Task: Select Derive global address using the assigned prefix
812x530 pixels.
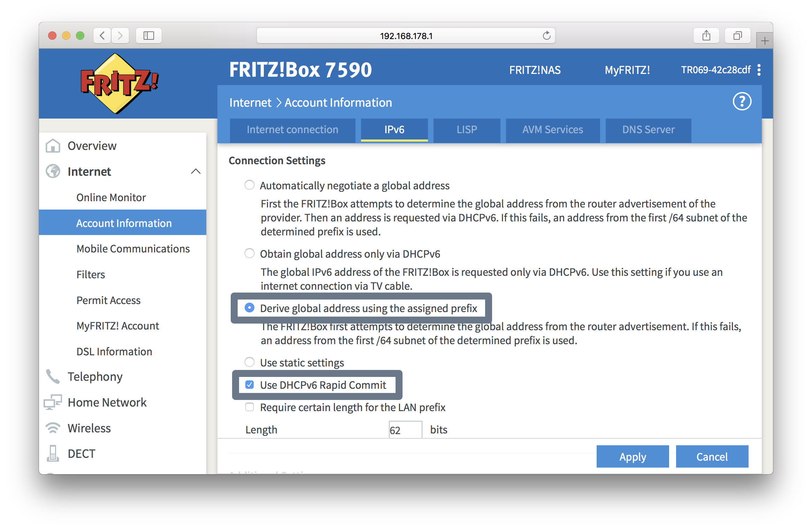Action: 250,308
